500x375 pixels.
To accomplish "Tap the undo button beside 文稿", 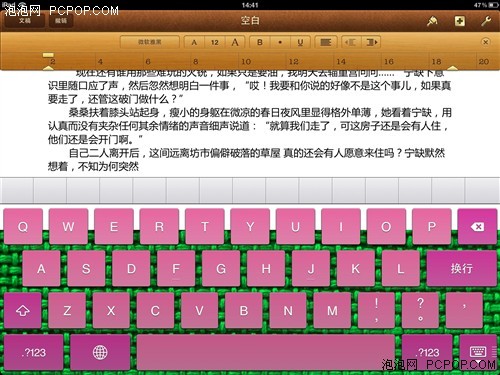I will pos(61,21).
